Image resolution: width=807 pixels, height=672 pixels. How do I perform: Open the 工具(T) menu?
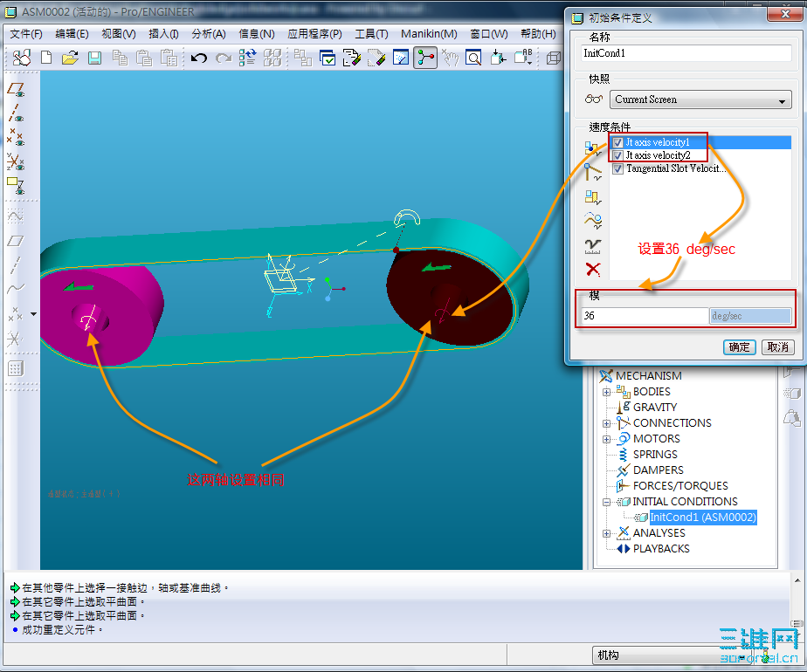click(371, 34)
